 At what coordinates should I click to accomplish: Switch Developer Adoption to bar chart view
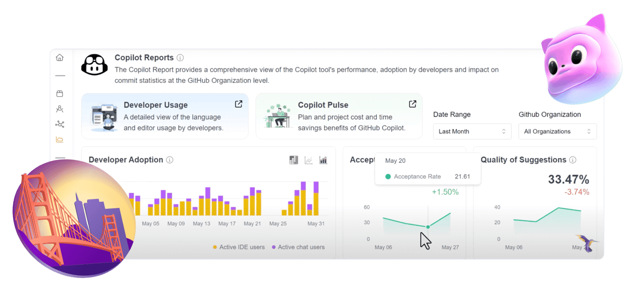click(323, 160)
